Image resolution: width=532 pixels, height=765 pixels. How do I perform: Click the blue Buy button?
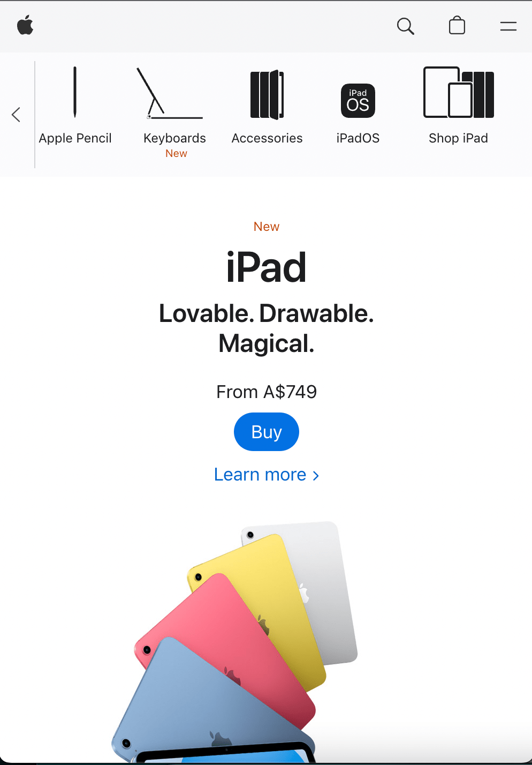click(267, 432)
